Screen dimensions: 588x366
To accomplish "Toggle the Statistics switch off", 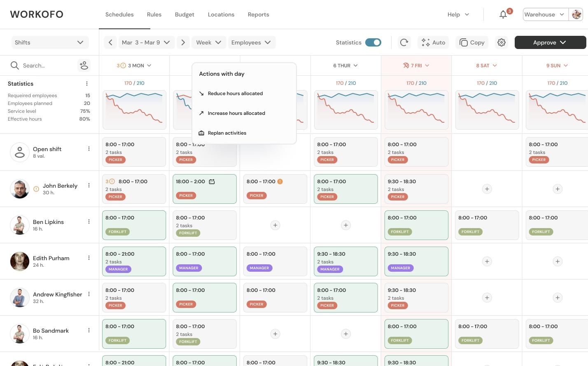I will [373, 42].
